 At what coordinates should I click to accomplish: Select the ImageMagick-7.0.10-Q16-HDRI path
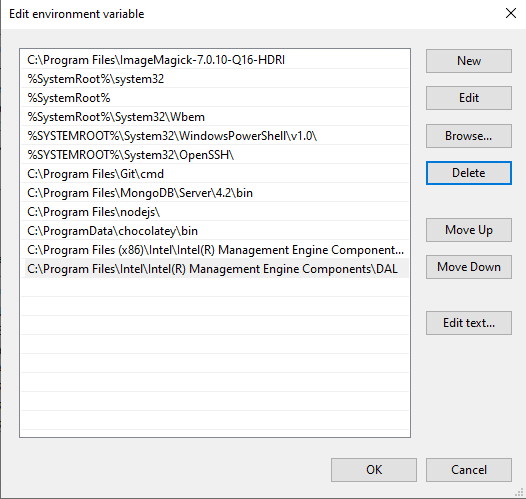[x=215, y=60]
